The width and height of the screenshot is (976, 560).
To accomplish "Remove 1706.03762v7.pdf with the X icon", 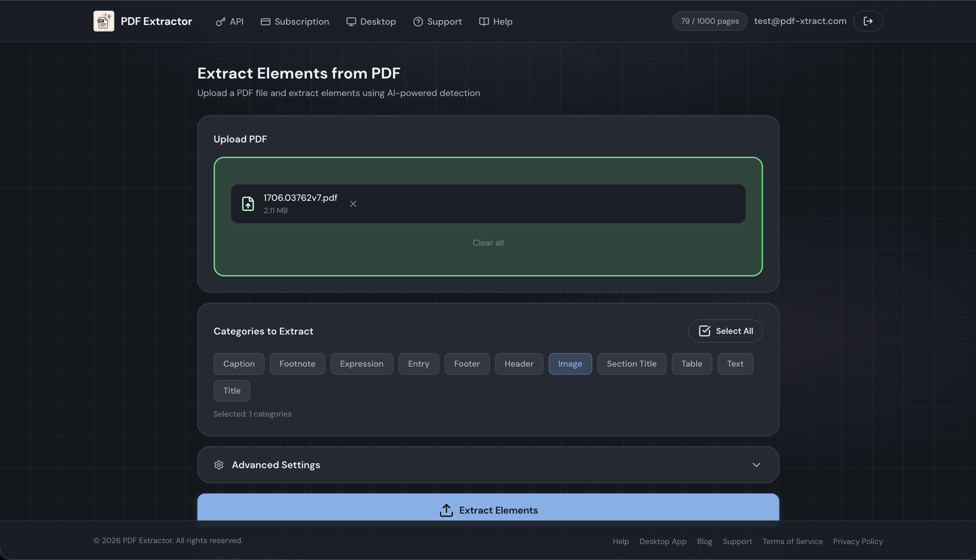I will [353, 204].
